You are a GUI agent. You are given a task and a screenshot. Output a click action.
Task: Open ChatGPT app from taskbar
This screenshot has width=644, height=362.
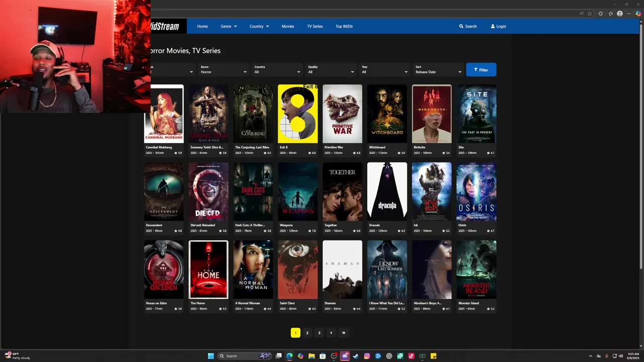pyautogui.click(x=389, y=356)
